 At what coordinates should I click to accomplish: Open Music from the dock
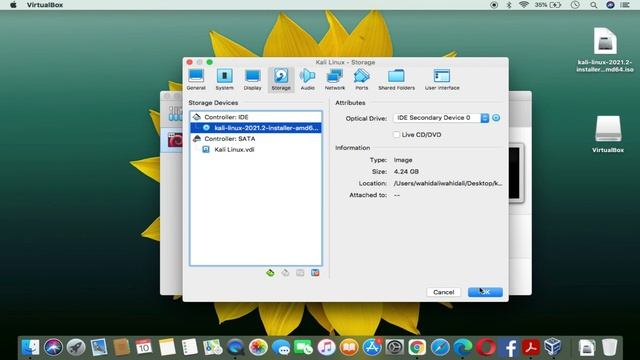(326, 347)
